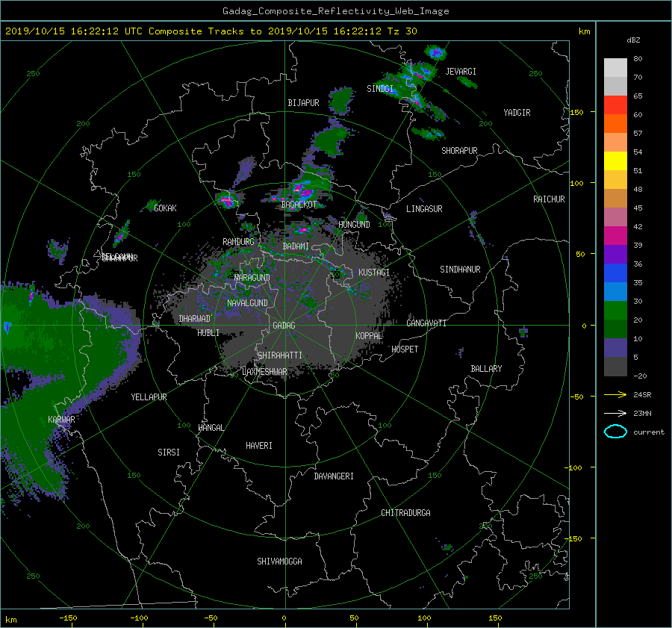Click the SINDGI city label
Image resolution: width=672 pixels, height=628 pixels.
[x=380, y=89]
